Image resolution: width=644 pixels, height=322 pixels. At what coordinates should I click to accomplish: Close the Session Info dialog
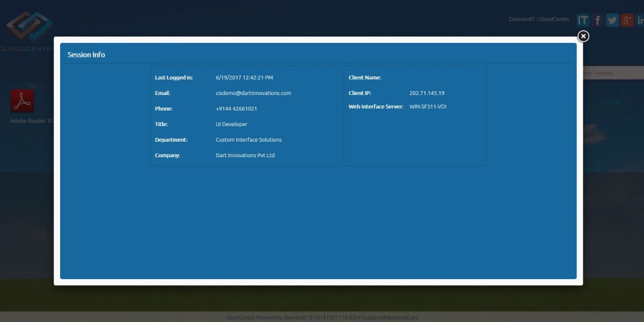pyautogui.click(x=583, y=36)
